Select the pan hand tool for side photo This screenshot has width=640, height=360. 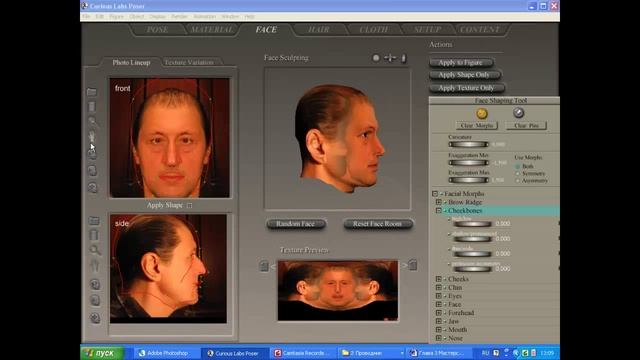pyautogui.click(x=95, y=266)
